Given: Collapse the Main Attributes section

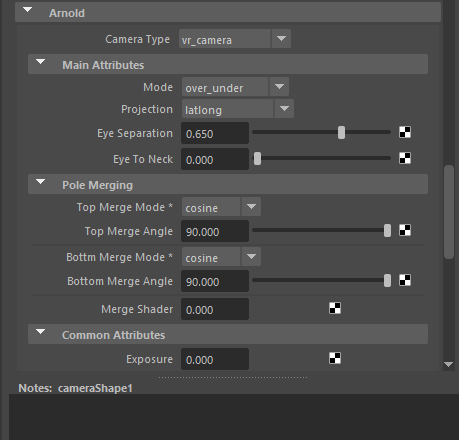Looking at the screenshot, I should point(41,62).
